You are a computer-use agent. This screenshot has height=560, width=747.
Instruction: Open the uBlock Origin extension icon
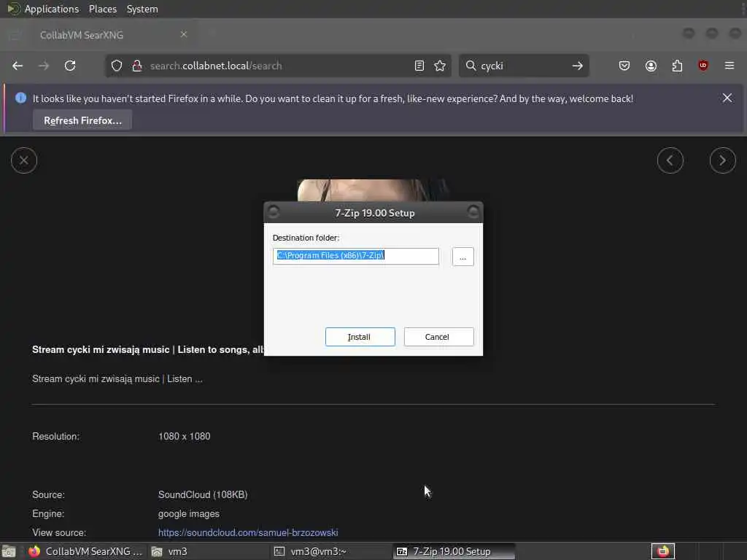(703, 65)
